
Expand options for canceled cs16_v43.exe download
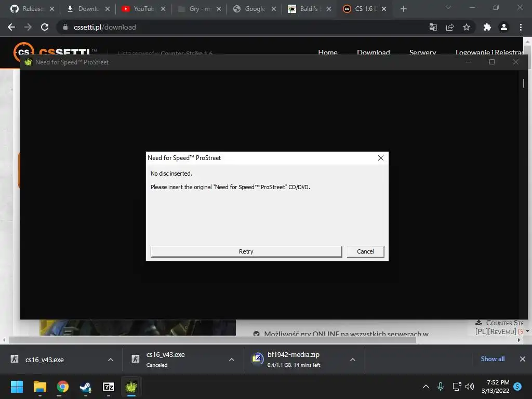coord(232,360)
